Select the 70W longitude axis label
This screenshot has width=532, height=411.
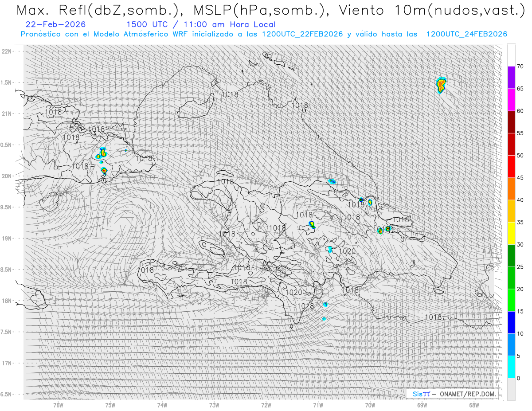click(x=370, y=405)
